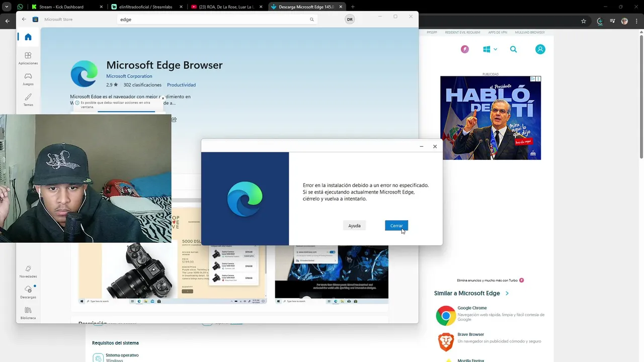This screenshot has width=644, height=362.
Task: Open Chrome three-dot menu
Action: (x=636, y=21)
